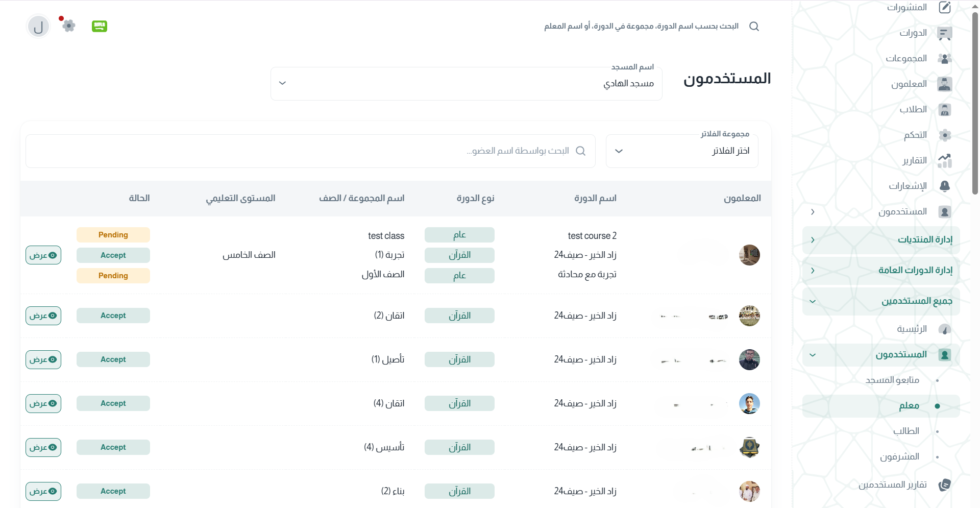This screenshot has width=980, height=508.
Task: Open the اسم المسجد mosque dropdown
Action: point(466,84)
